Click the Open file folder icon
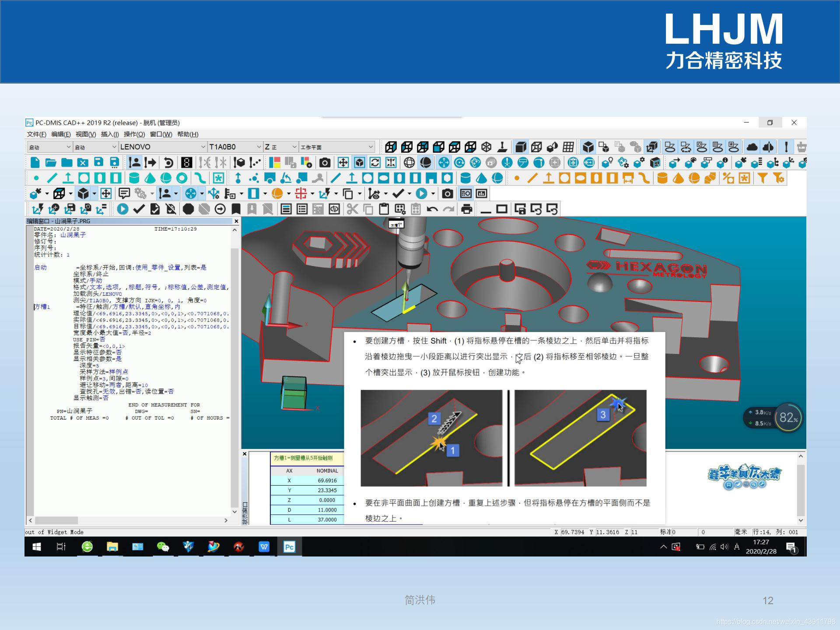This screenshot has width=840, height=630. (51, 163)
